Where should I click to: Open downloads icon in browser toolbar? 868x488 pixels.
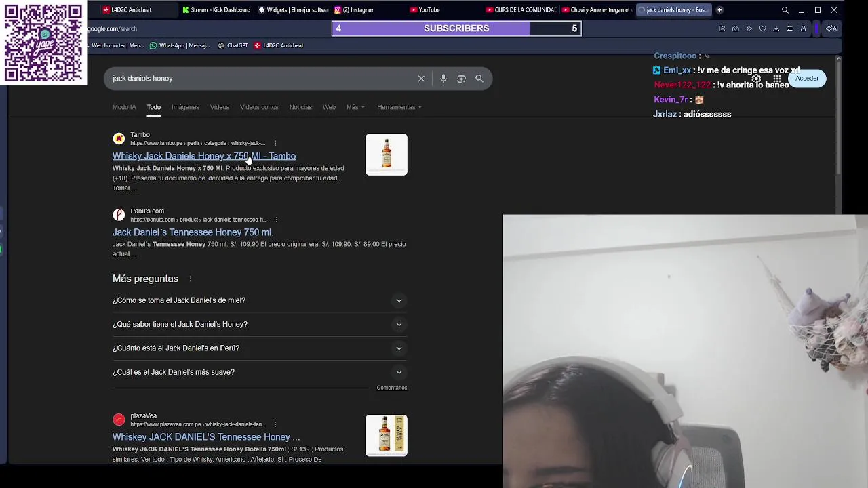click(x=776, y=28)
